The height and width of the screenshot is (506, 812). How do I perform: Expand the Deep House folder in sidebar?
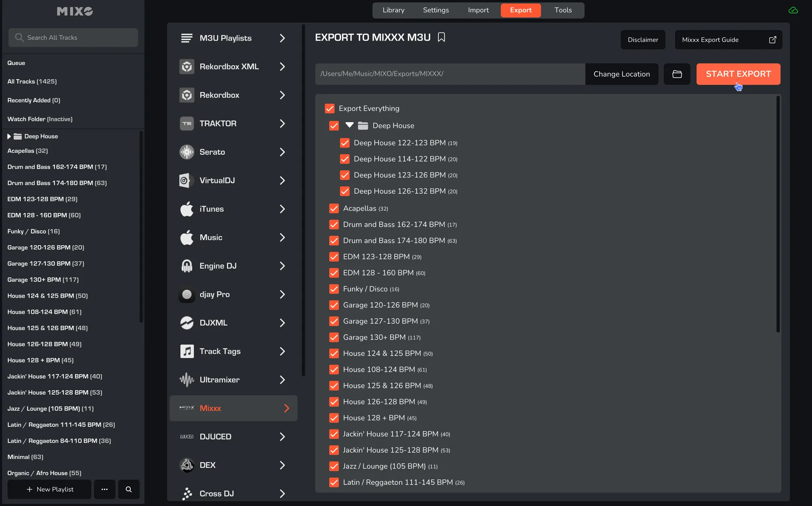(x=9, y=136)
